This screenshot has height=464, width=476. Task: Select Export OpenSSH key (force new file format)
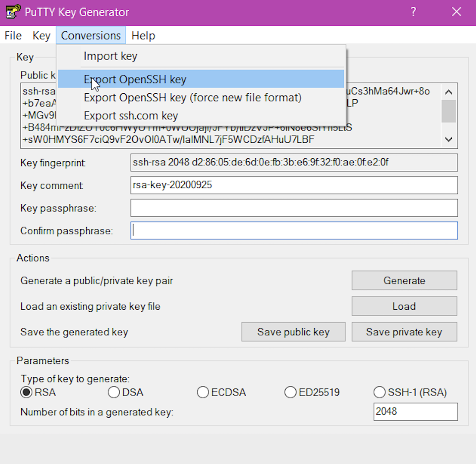(192, 98)
